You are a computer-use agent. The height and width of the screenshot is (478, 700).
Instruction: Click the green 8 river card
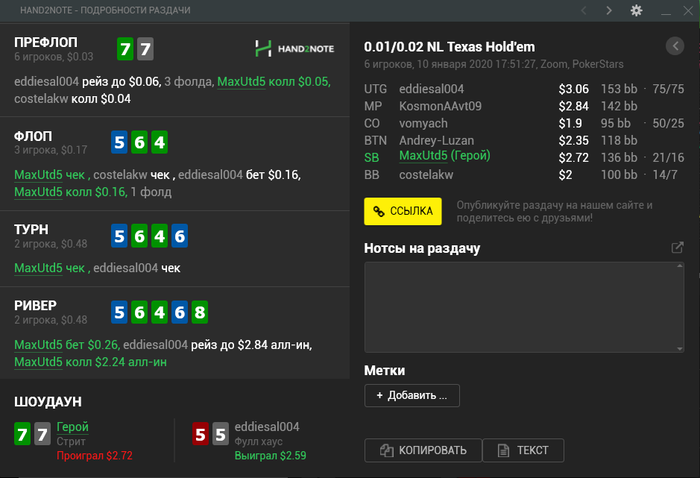pyautogui.click(x=200, y=312)
